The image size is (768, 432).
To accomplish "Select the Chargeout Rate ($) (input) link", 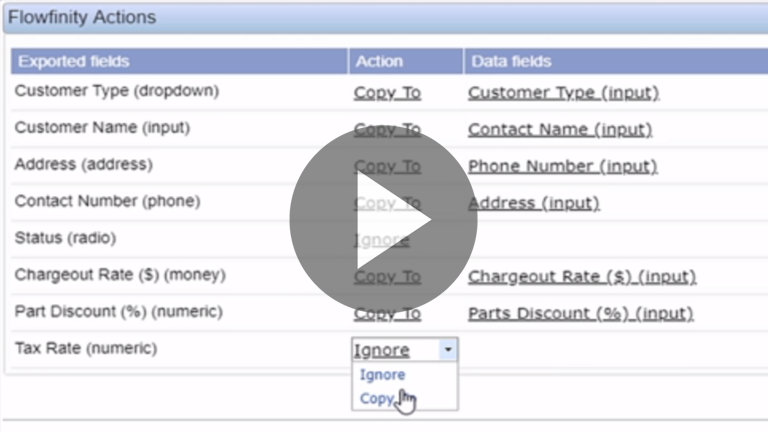I will pyautogui.click(x=581, y=276).
